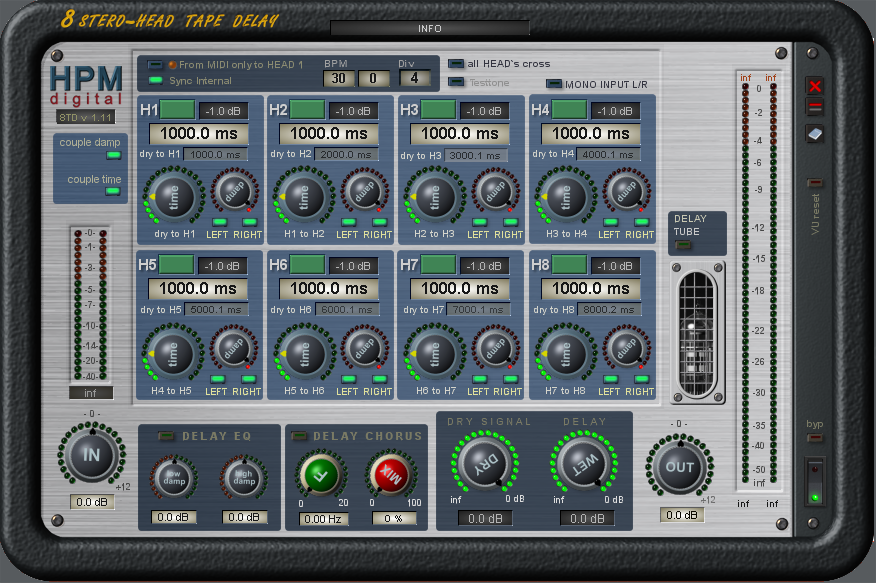Image resolution: width=876 pixels, height=583 pixels.
Task: Open the INFO panel at the top
Action: (x=430, y=29)
